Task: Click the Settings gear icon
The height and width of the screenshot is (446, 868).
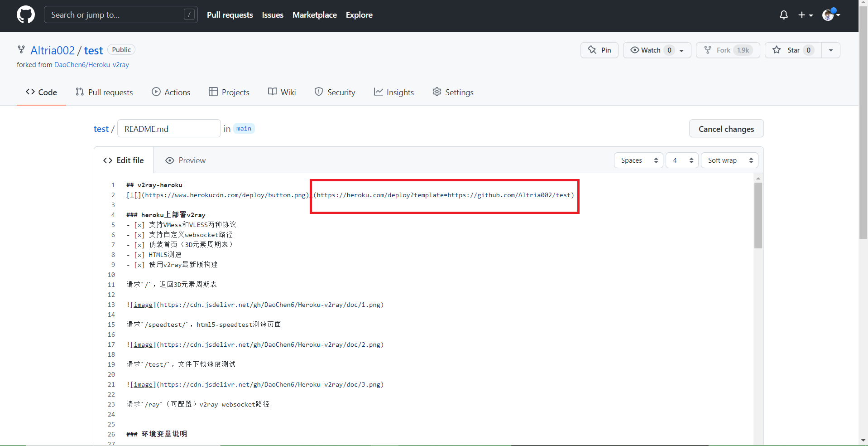Action: (x=437, y=92)
